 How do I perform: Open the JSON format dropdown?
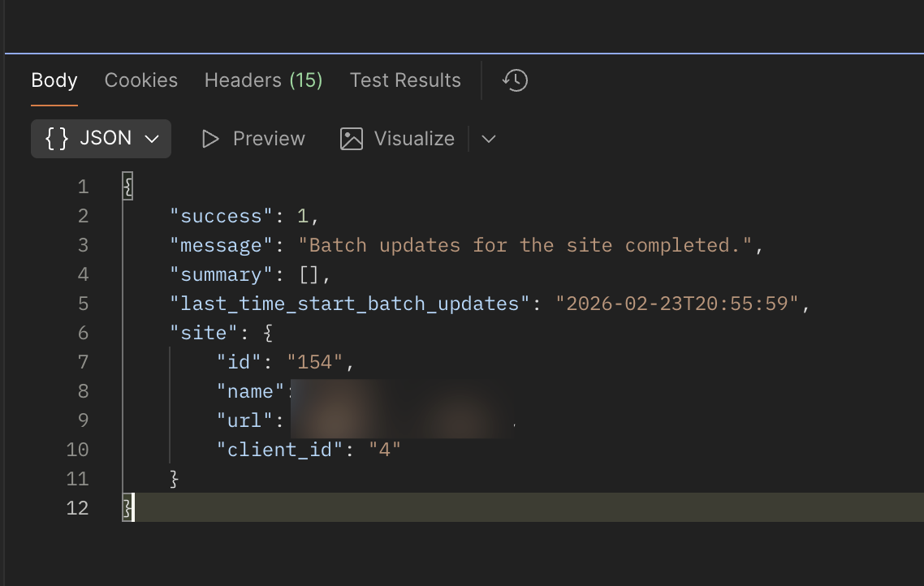(x=101, y=139)
